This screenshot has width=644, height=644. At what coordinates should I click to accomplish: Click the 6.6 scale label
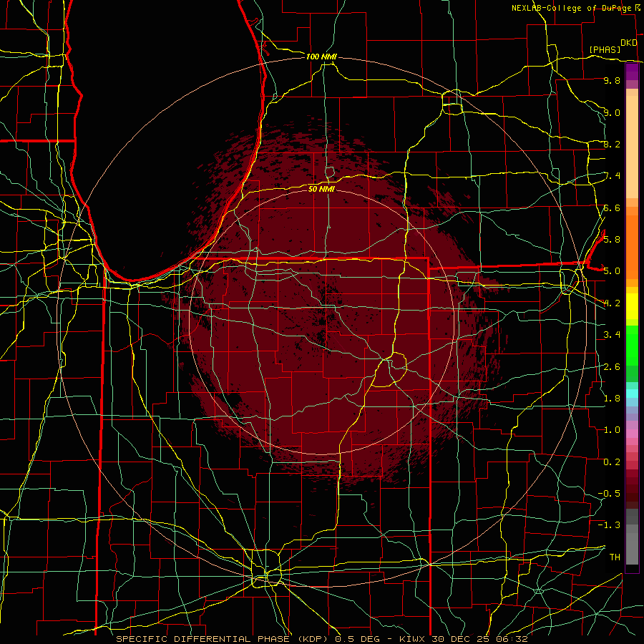coord(612,208)
